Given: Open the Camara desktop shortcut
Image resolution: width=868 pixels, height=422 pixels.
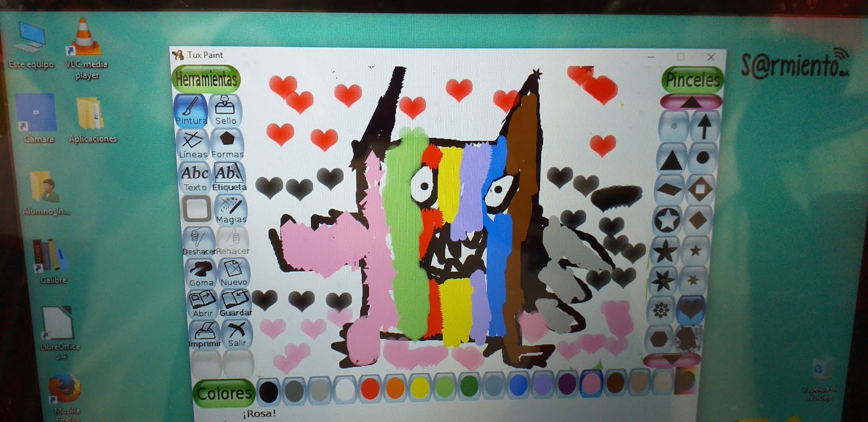Looking at the screenshot, I should coord(38,118).
